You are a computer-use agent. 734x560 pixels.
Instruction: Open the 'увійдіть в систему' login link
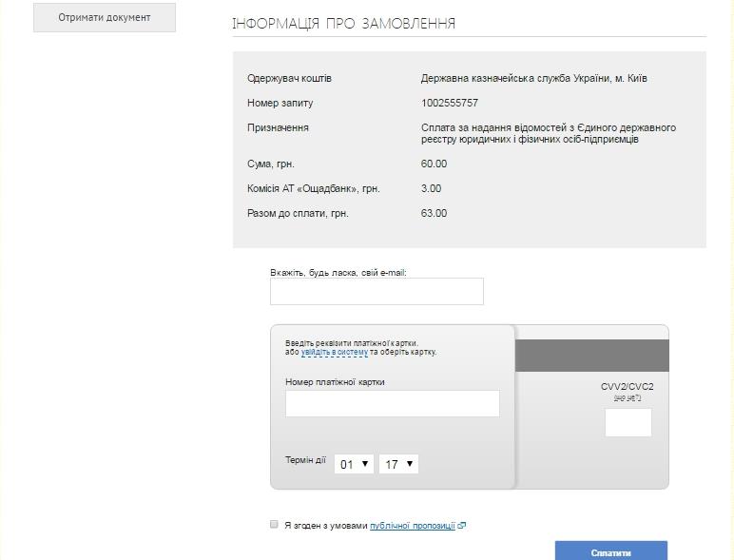[x=334, y=352]
